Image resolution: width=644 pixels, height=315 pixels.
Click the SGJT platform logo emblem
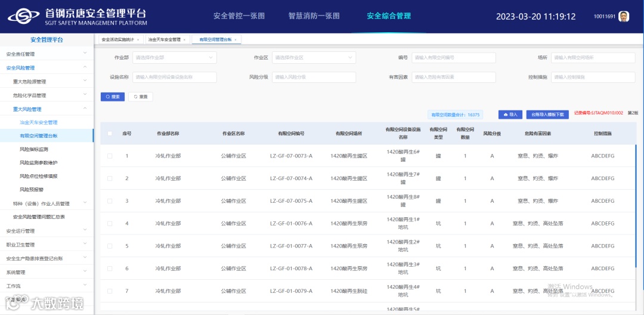coord(24,17)
